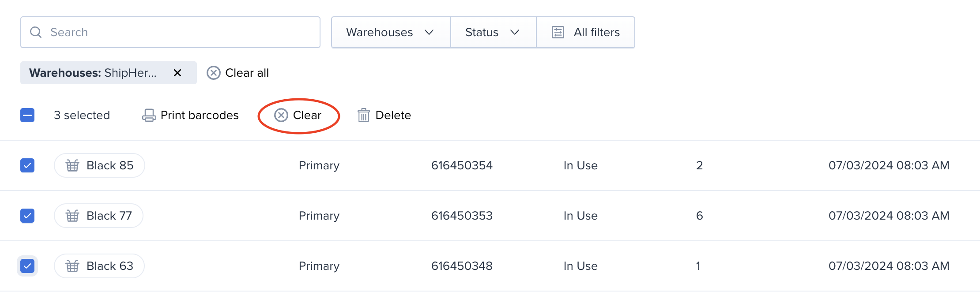The height and width of the screenshot is (299, 980).
Task: Uncheck the Black 77 row checkbox
Action: coord(27,216)
